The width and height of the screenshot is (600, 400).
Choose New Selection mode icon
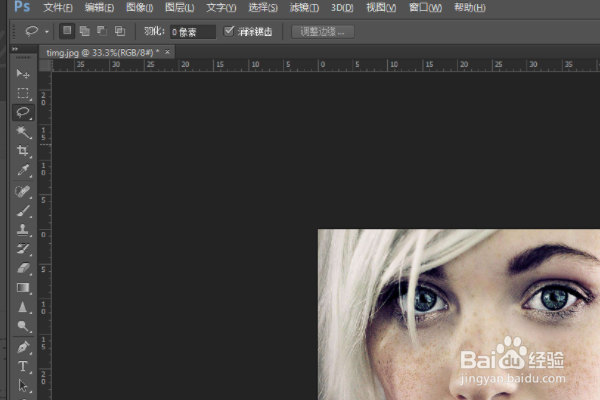67,31
